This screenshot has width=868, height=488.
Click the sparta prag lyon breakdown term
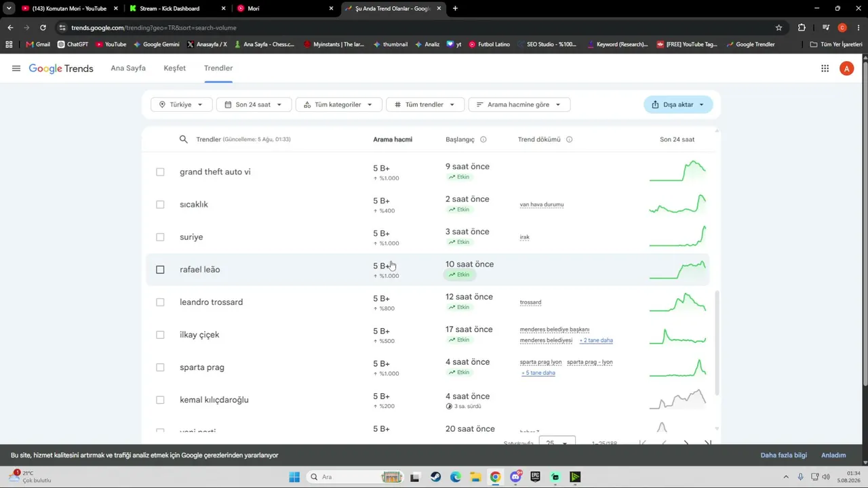click(x=540, y=362)
